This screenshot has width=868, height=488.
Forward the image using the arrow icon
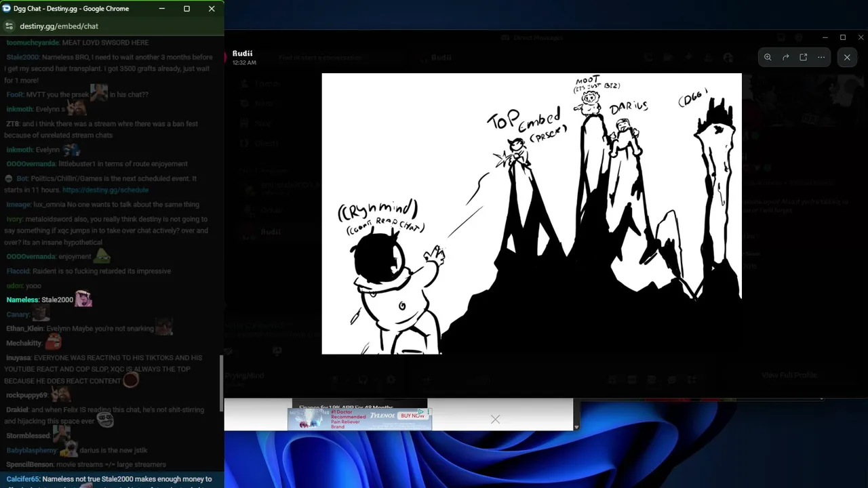785,58
